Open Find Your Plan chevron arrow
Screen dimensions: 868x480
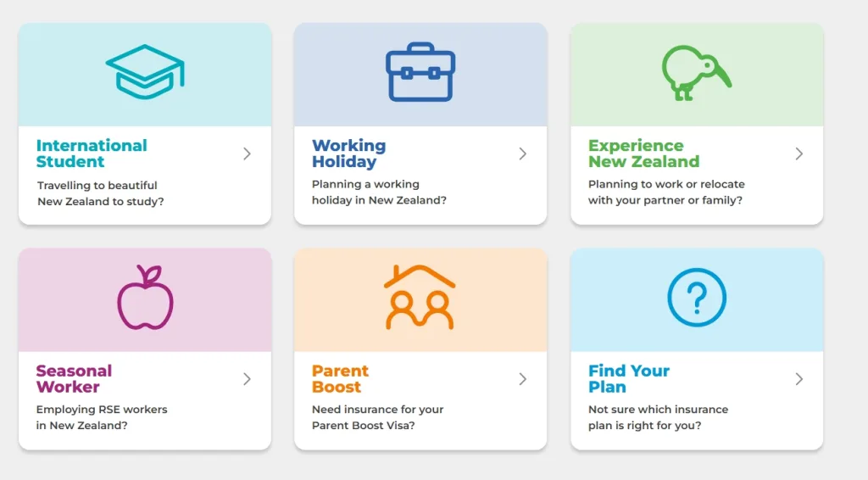coord(798,379)
